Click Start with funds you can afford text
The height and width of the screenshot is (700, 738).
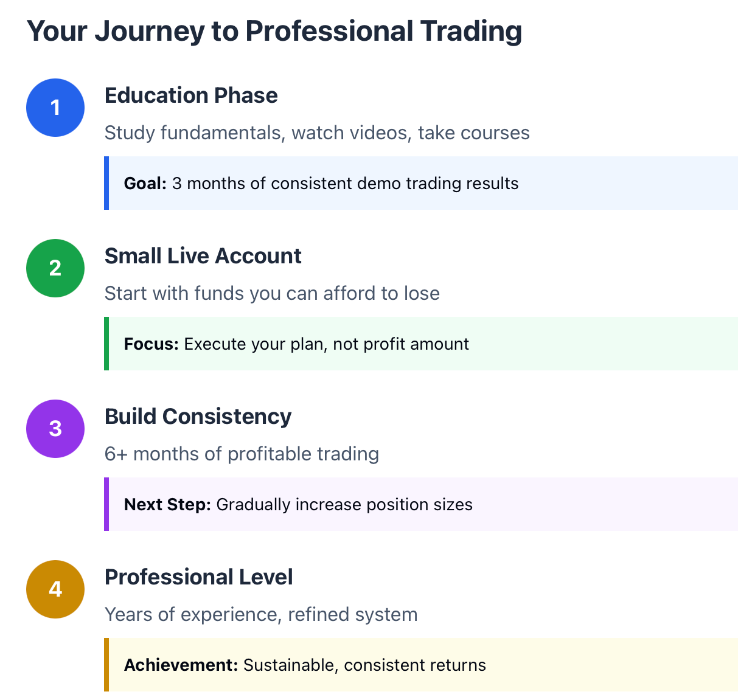pyautogui.click(x=272, y=293)
